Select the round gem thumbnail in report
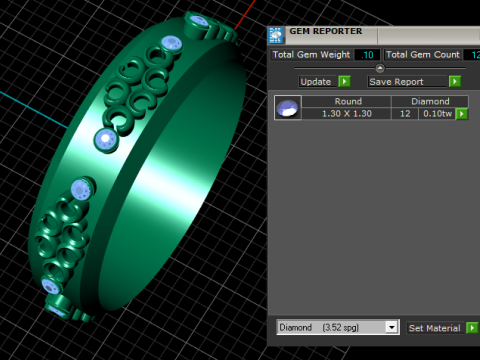480x360 pixels. pos(288,108)
